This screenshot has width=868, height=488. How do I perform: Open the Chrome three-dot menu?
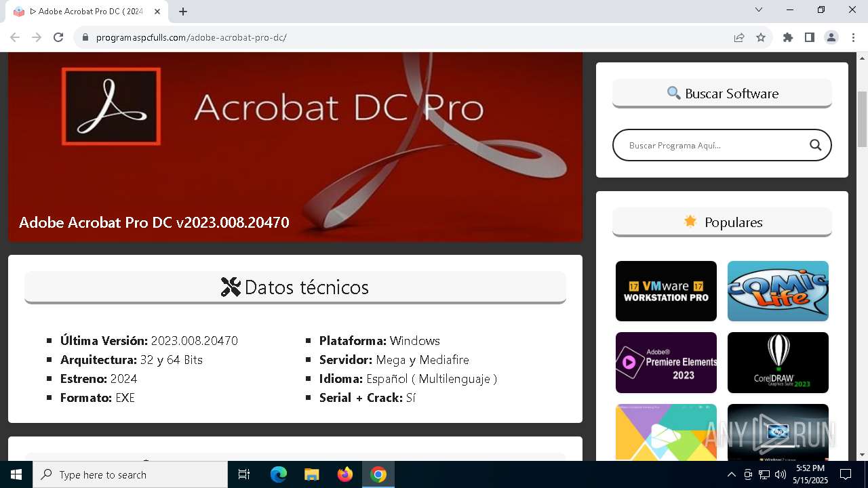[853, 37]
